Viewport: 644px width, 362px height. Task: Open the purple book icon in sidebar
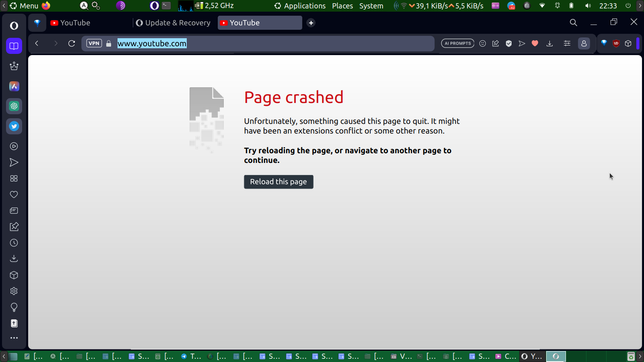(x=14, y=46)
